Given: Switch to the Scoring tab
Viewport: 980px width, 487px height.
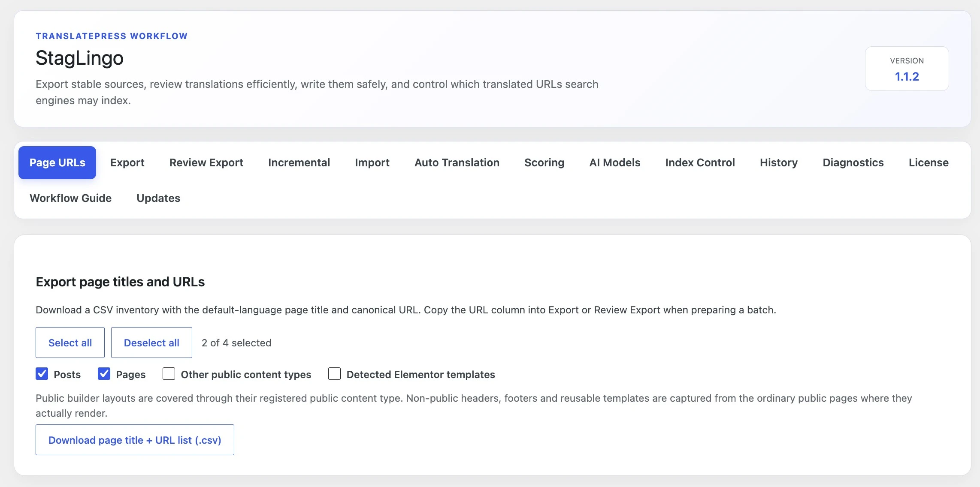Looking at the screenshot, I should (x=544, y=162).
